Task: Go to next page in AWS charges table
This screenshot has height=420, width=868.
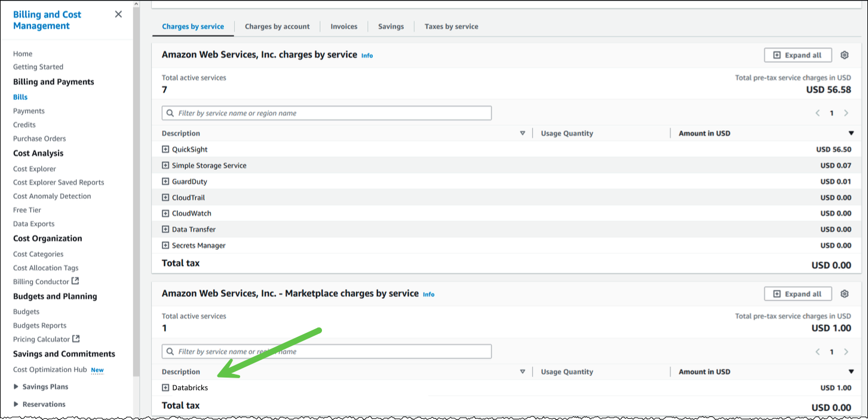Action: 846,113
